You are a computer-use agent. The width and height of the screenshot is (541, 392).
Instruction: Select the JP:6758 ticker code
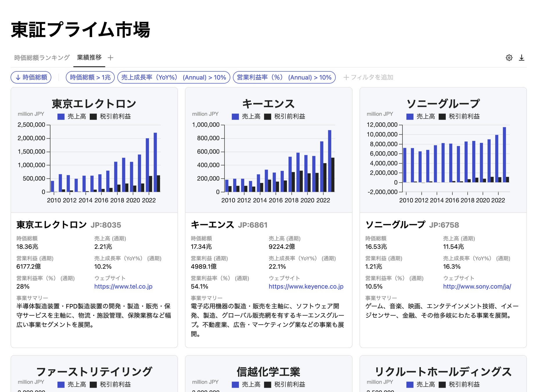click(444, 225)
